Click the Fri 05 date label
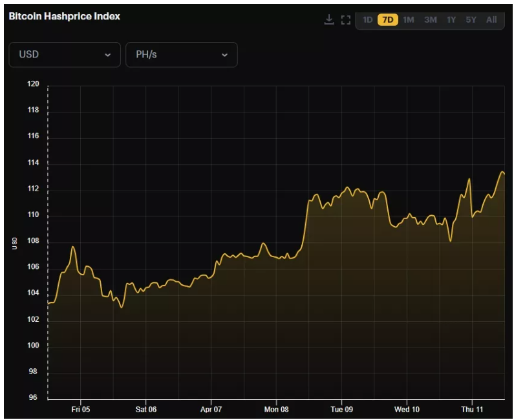Viewport: 514px width, 420px height. [80, 410]
